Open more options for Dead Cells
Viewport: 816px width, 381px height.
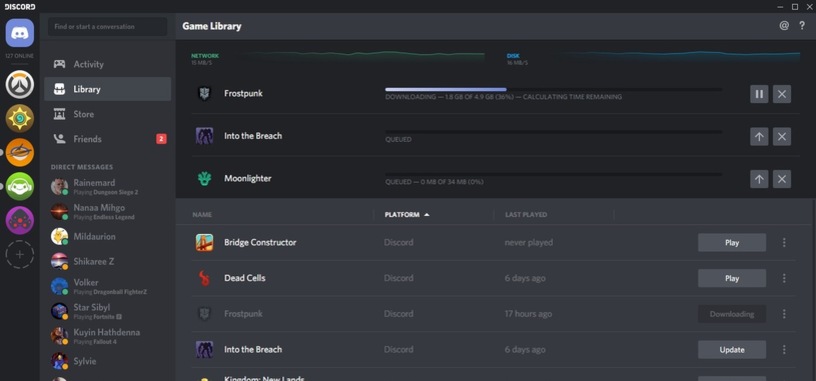tap(784, 278)
